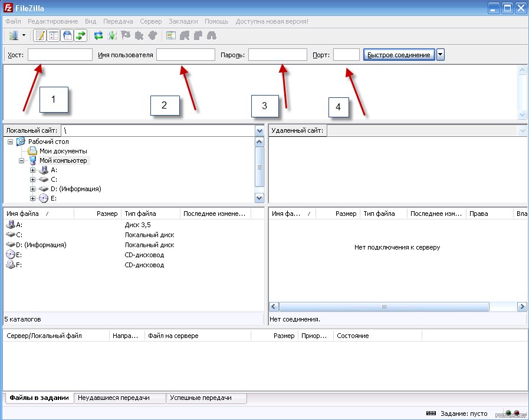
Task: Open the Вид menu
Action: click(90, 21)
